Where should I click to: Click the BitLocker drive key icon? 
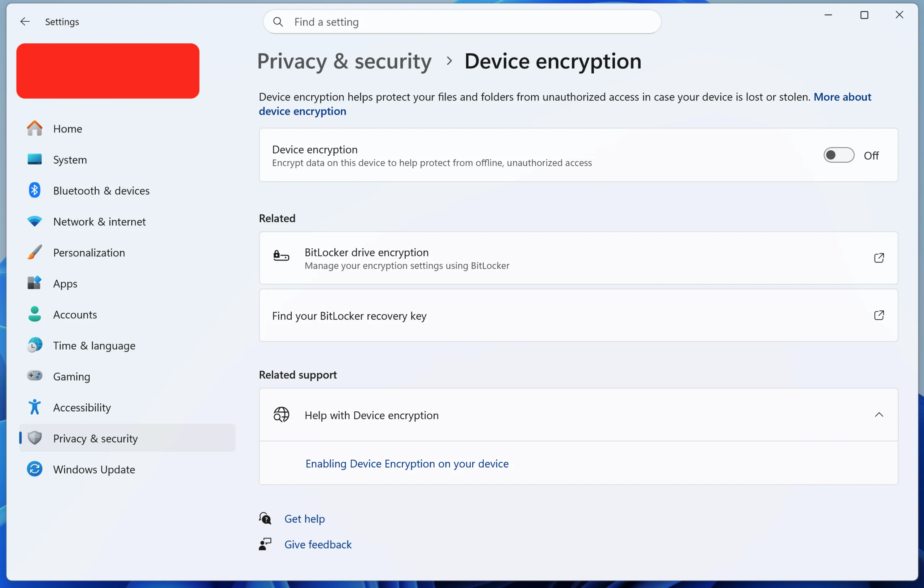pos(281,256)
